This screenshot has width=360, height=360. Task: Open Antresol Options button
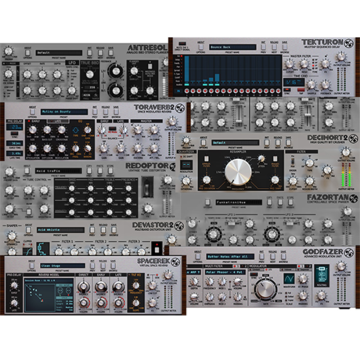pyautogui.click(x=28, y=53)
